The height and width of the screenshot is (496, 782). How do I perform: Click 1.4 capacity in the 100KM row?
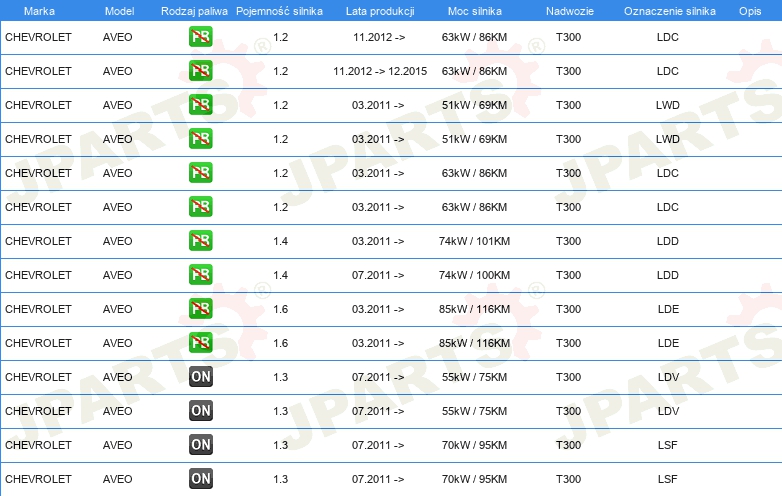pos(281,275)
